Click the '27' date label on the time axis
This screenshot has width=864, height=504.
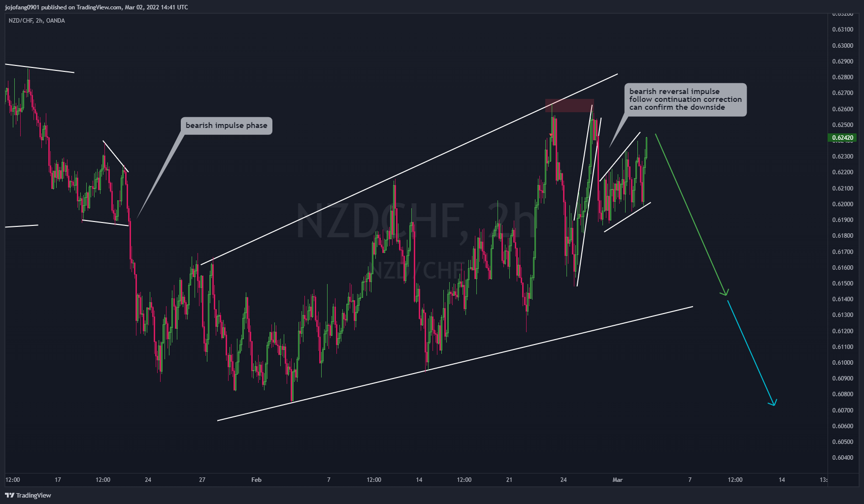pos(202,480)
